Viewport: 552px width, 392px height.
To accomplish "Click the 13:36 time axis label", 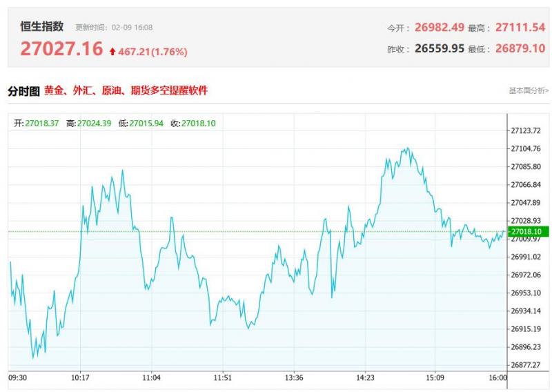I will point(294,378).
